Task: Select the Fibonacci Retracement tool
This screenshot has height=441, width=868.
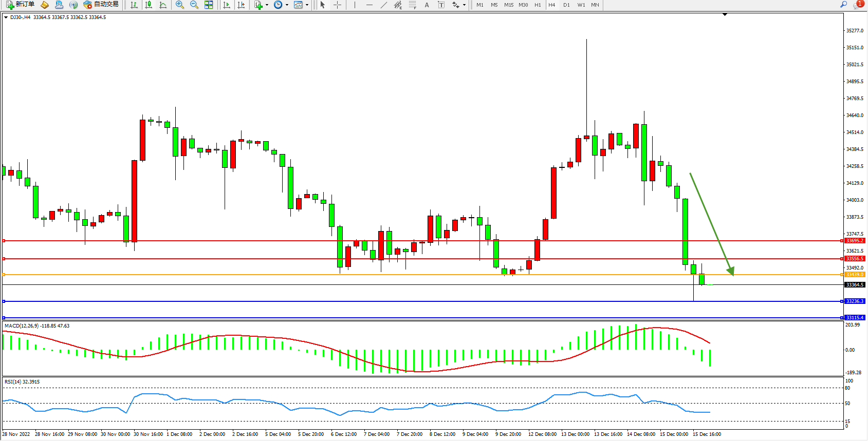Action: (x=412, y=5)
